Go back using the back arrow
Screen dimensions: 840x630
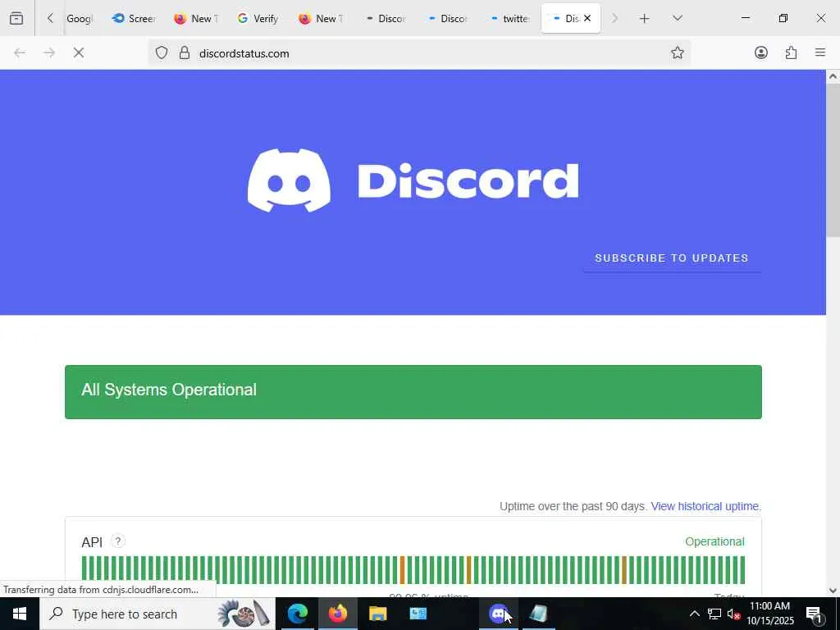20,52
